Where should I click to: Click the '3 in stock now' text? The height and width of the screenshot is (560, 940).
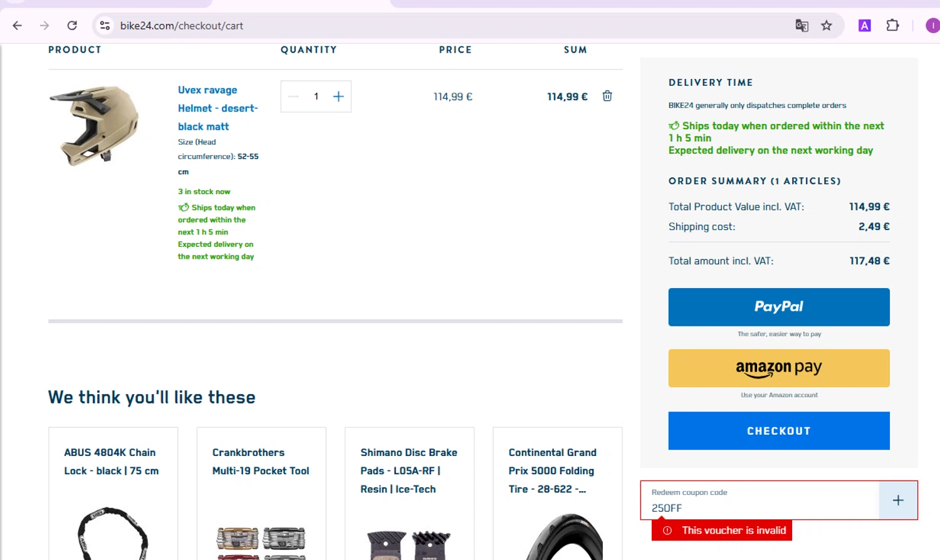pyautogui.click(x=204, y=192)
